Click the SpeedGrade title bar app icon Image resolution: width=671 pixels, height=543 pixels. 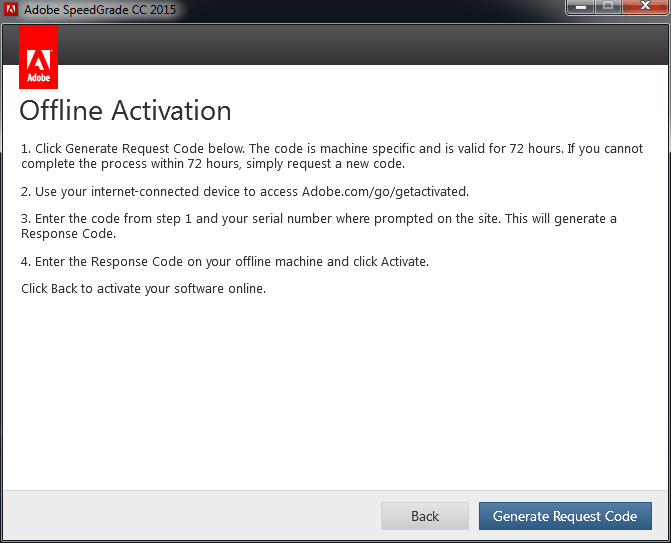click(11, 9)
